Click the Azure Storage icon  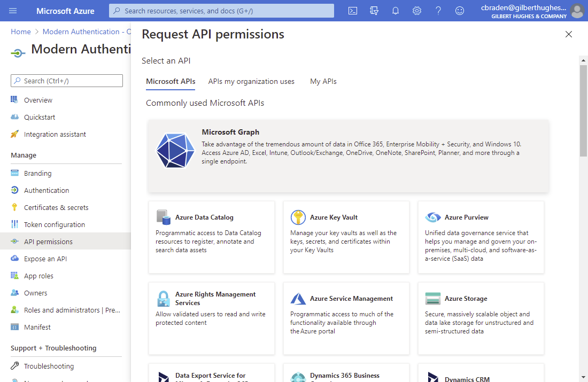click(x=433, y=299)
